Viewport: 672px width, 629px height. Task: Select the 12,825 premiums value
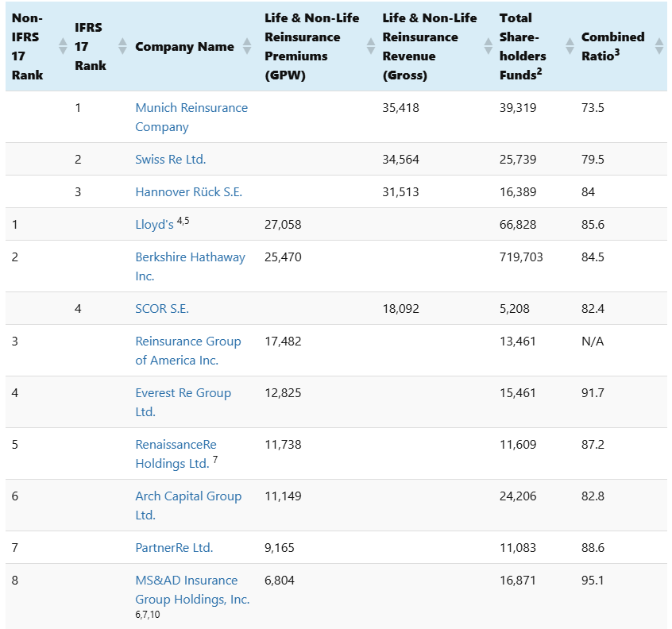coord(283,393)
